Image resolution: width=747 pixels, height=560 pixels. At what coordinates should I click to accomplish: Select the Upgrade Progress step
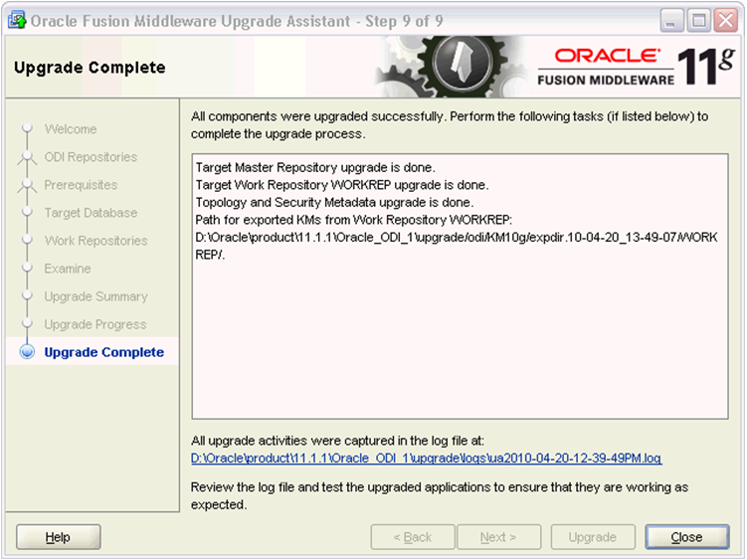[x=95, y=324]
